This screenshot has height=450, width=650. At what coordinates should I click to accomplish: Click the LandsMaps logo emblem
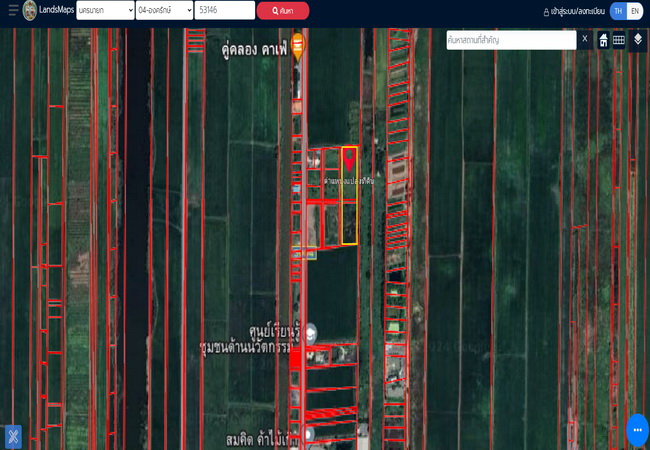click(30, 10)
